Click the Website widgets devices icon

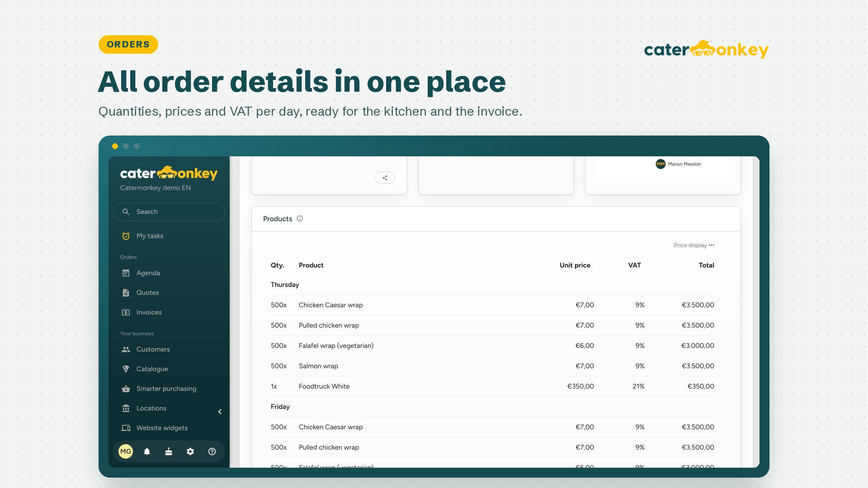click(126, 428)
